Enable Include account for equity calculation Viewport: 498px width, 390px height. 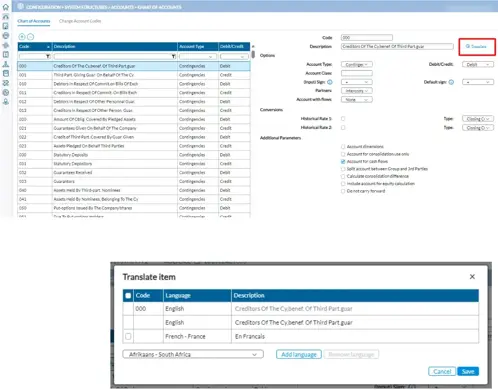343,184
